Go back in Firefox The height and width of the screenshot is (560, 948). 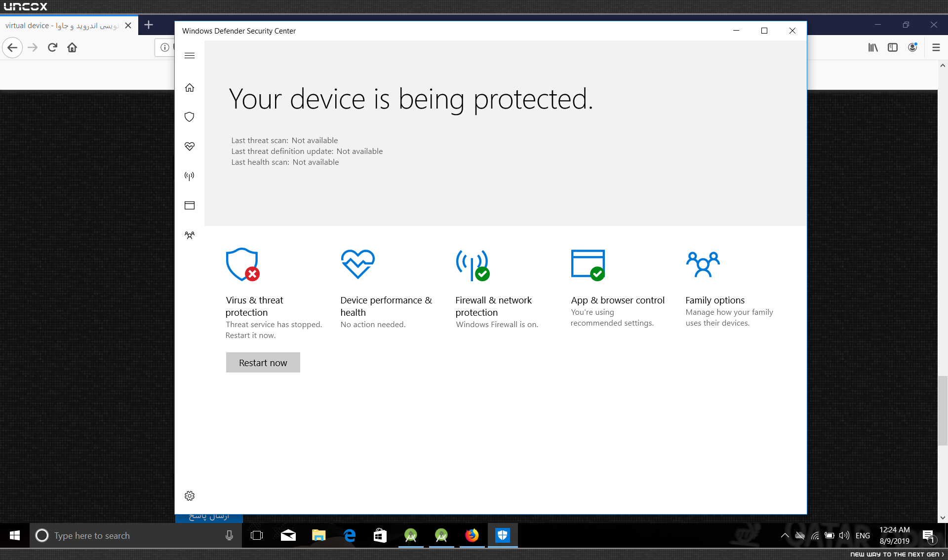(12, 47)
